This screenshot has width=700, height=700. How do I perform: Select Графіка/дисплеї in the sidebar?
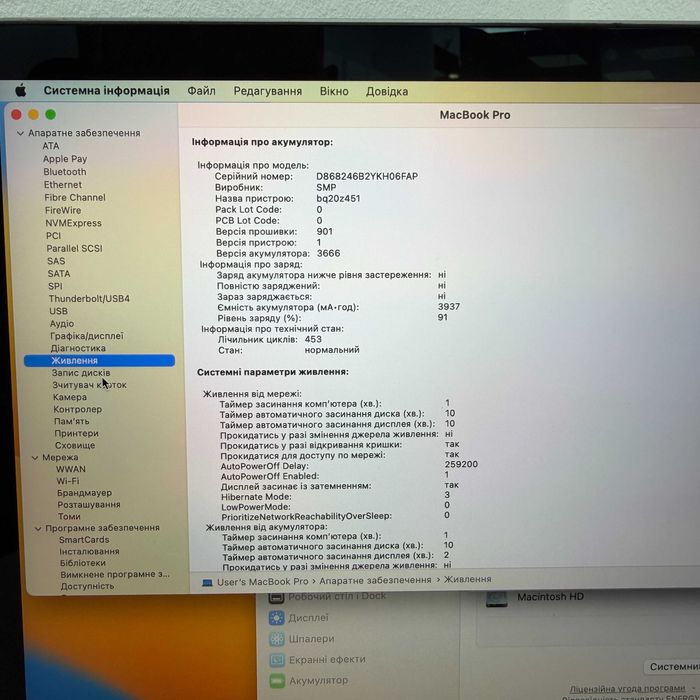[87, 336]
